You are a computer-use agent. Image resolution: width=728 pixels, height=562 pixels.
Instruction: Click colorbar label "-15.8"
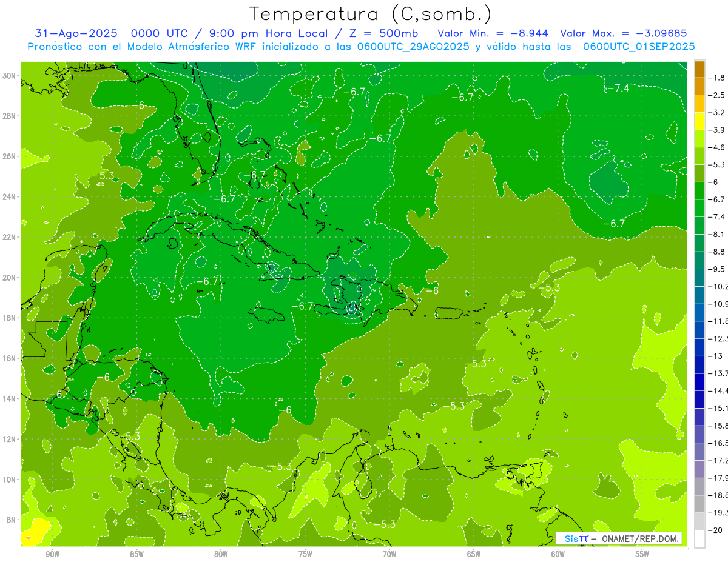pyautogui.click(x=718, y=426)
